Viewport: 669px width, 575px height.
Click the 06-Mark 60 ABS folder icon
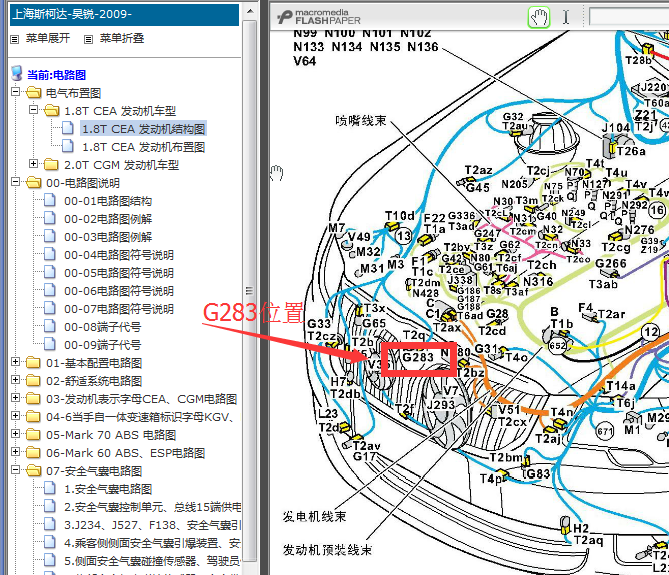[x=33, y=452]
